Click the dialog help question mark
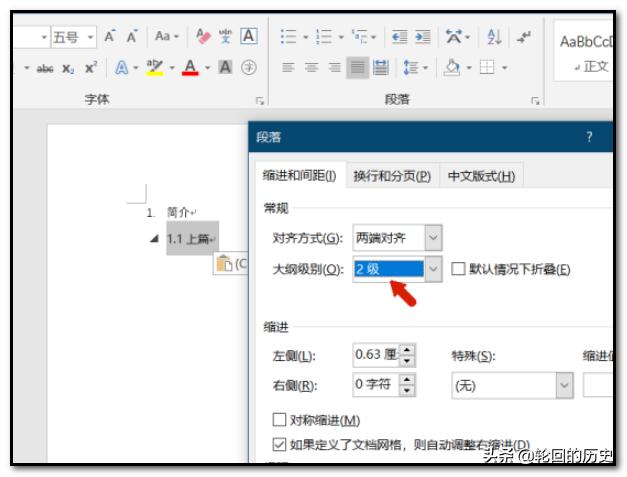Viewport: 627px width, 477px height. [x=589, y=137]
